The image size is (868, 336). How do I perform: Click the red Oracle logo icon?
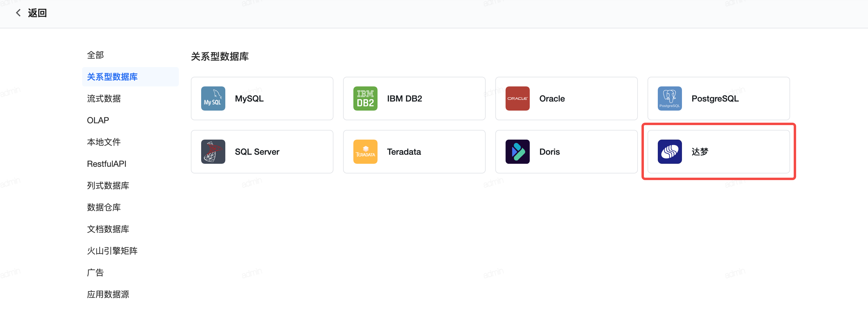tap(517, 99)
